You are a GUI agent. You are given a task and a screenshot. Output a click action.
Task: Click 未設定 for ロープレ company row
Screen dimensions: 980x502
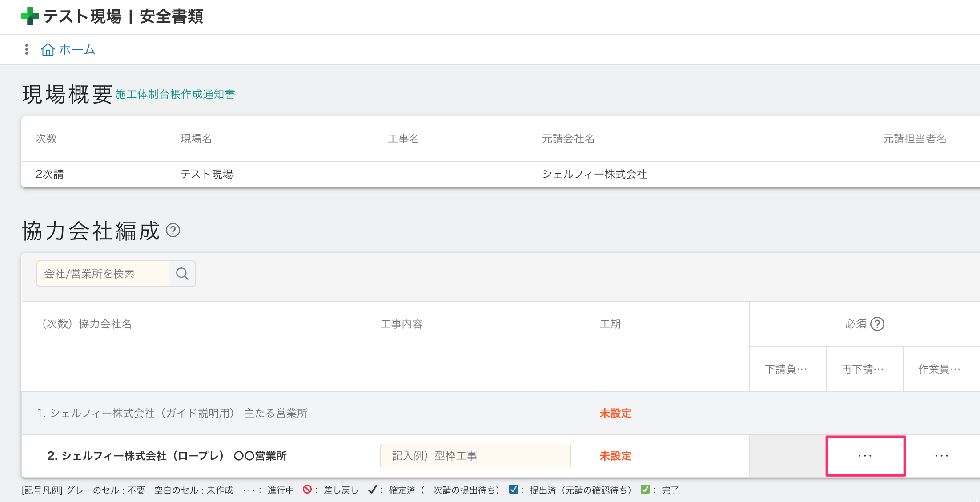(x=615, y=456)
